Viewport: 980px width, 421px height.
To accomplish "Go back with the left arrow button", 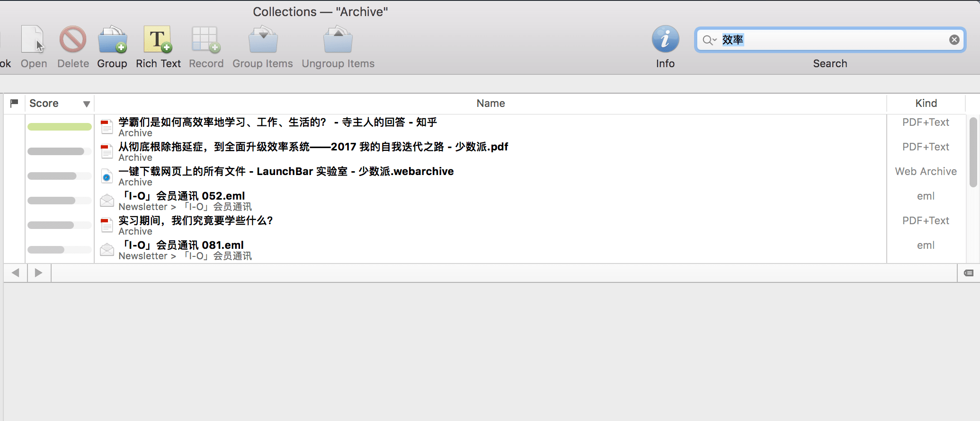I will click(x=16, y=273).
